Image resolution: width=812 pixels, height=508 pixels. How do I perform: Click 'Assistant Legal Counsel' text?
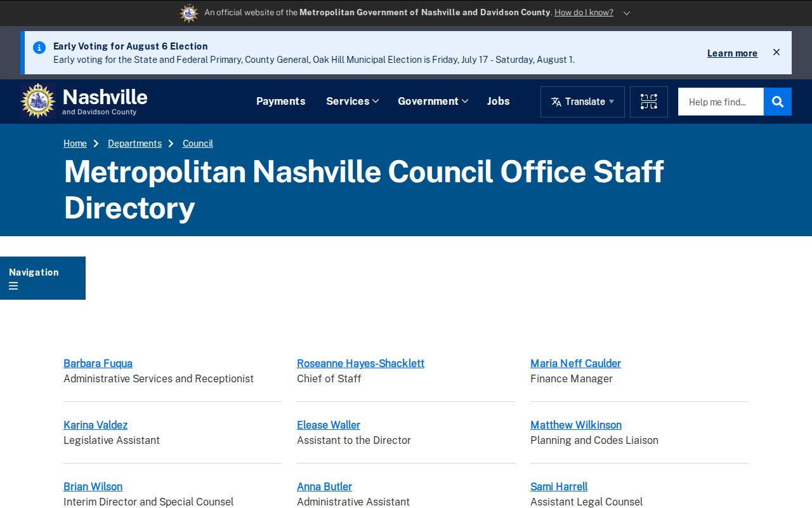pyautogui.click(x=586, y=502)
